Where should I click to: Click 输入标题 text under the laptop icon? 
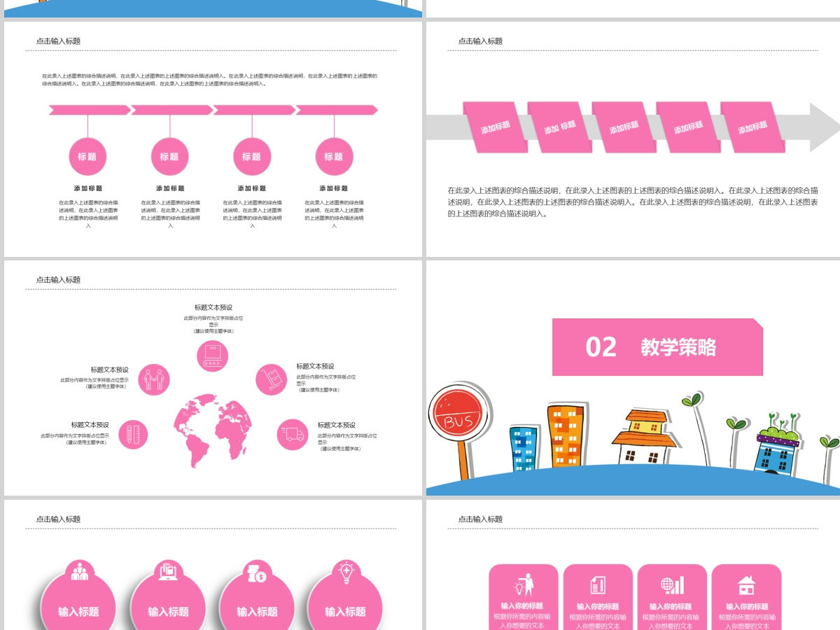[168, 612]
